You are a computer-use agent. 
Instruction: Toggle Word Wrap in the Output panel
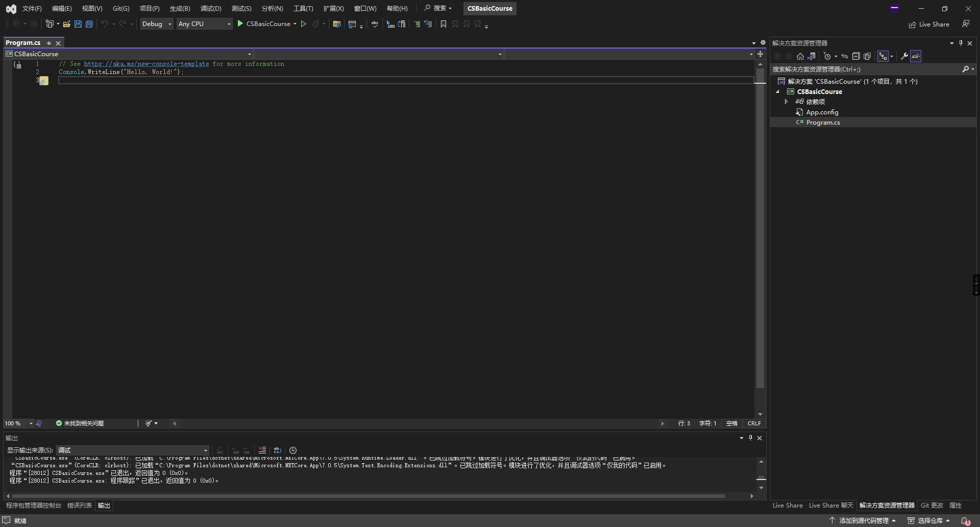click(278, 450)
